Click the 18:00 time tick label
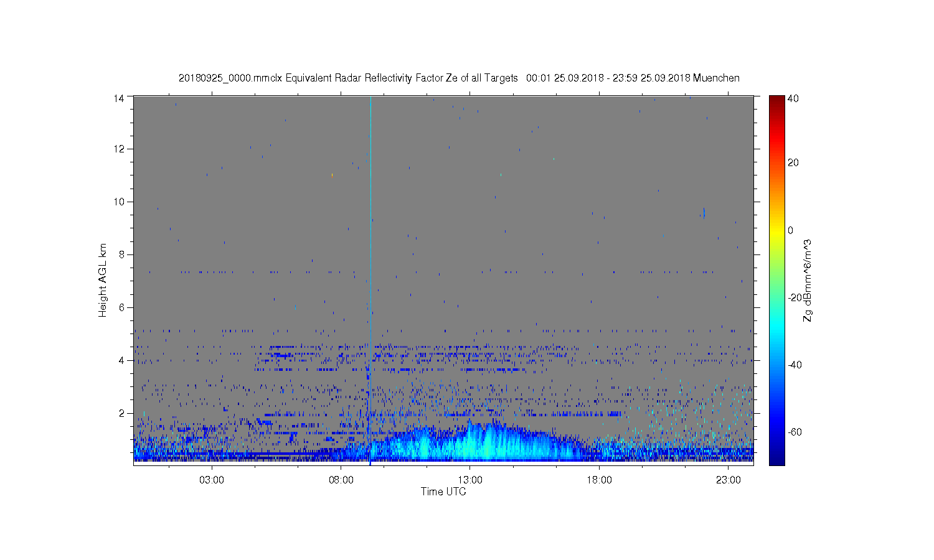This screenshot has width=934, height=560. click(600, 480)
